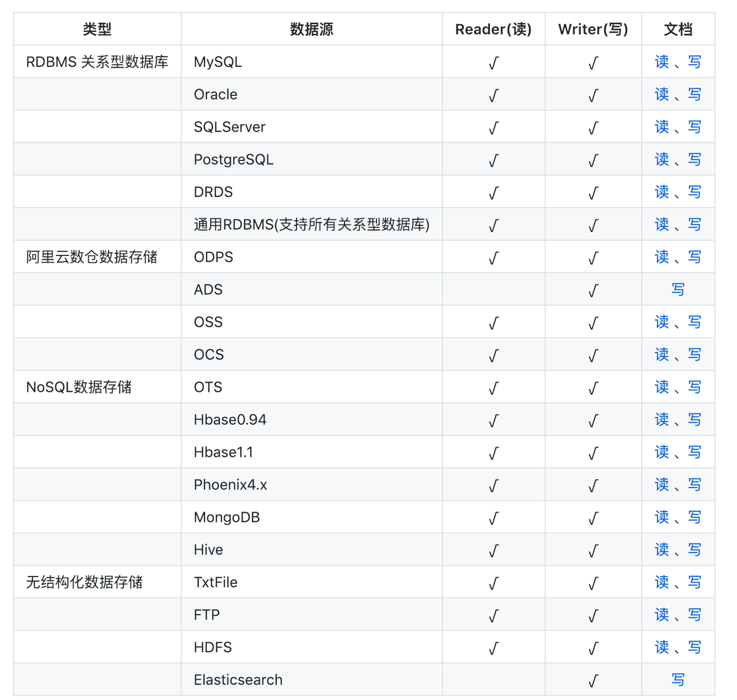
Task: Open the FTP write (写) doc link
Action: [694, 615]
